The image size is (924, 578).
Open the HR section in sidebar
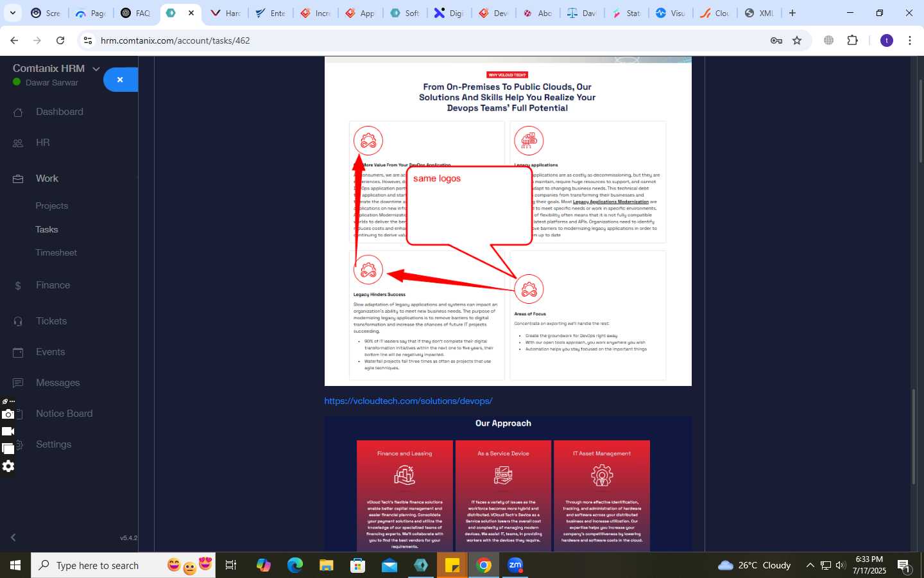(x=42, y=143)
